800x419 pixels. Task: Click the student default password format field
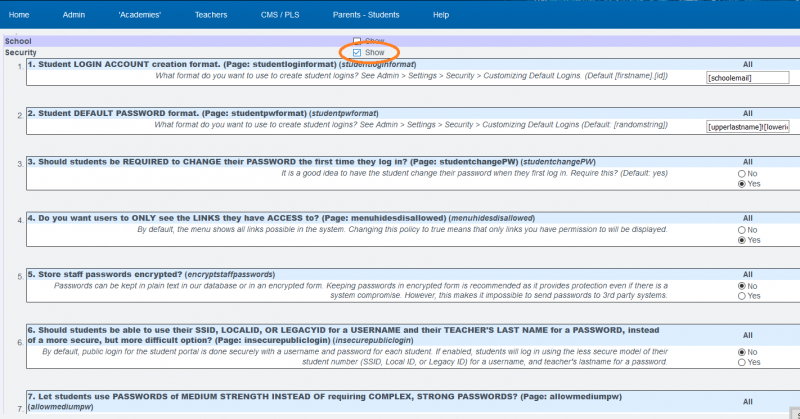746,127
